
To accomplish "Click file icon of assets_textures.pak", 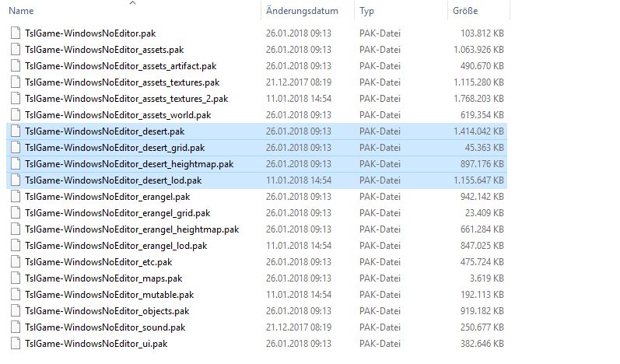I will pos(16,82).
